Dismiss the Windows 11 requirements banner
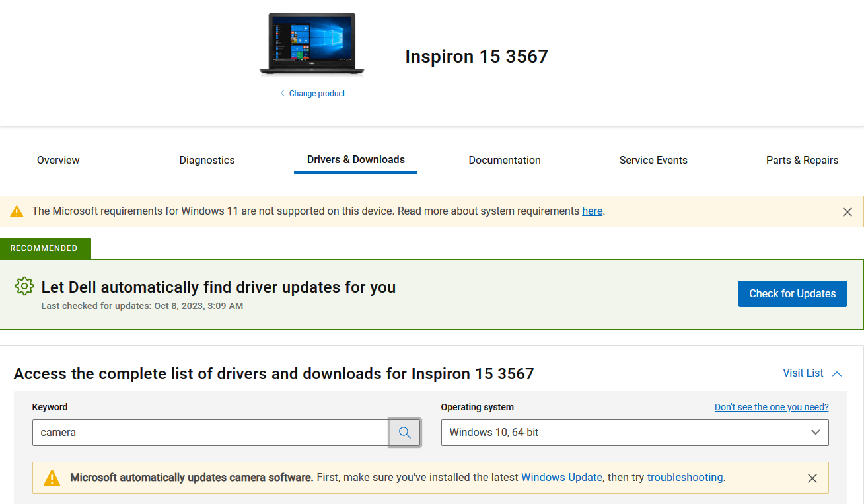 [x=847, y=211]
